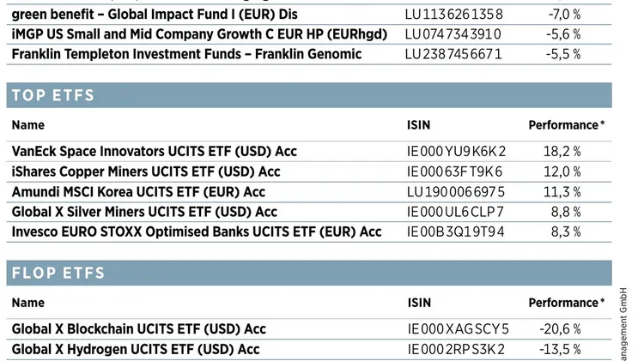This screenshot has width=644, height=361.
Task: Click the Name column header under TOP ETFS
Action: (x=28, y=125)
